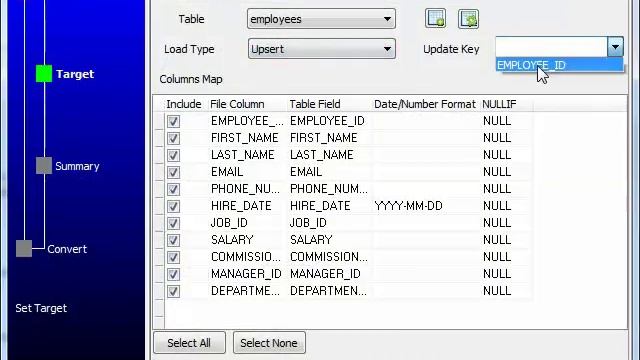
Task: Click the Target step label
Action: [75, 74]
